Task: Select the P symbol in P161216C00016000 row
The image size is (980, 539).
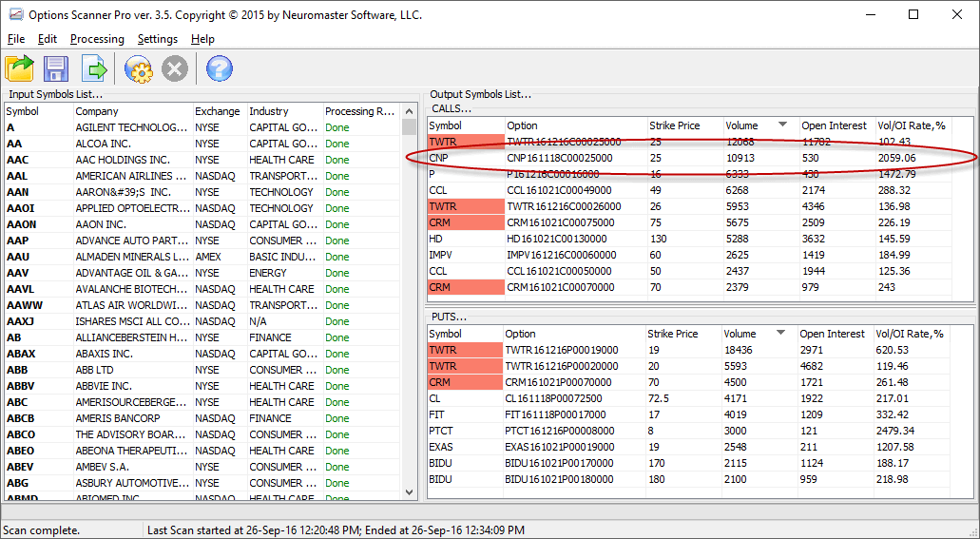Action: [432, 175]
